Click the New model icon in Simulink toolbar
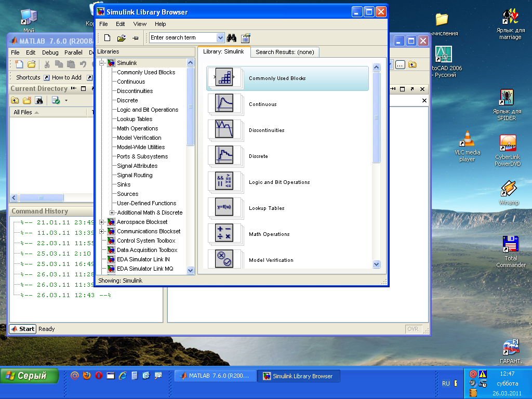Viewport: 532px width, 399px height. 107,38
